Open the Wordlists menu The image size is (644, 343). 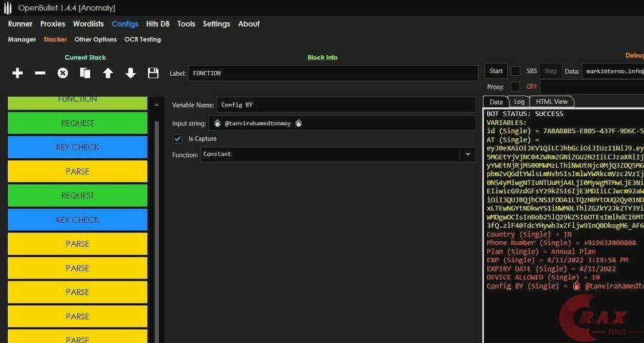[x=88, y=24]
